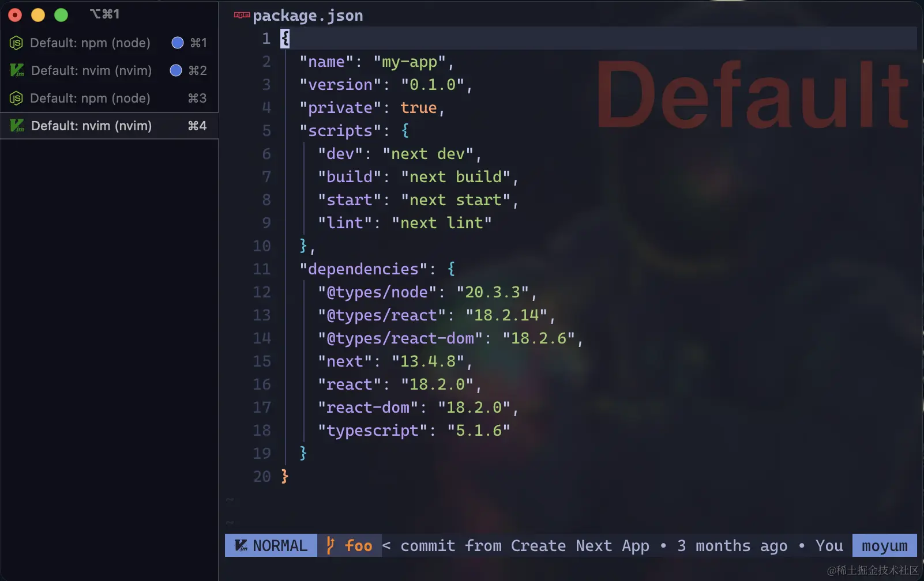
Task: Click the "5.1.6" typescript version value
Action: click(479, 431)
